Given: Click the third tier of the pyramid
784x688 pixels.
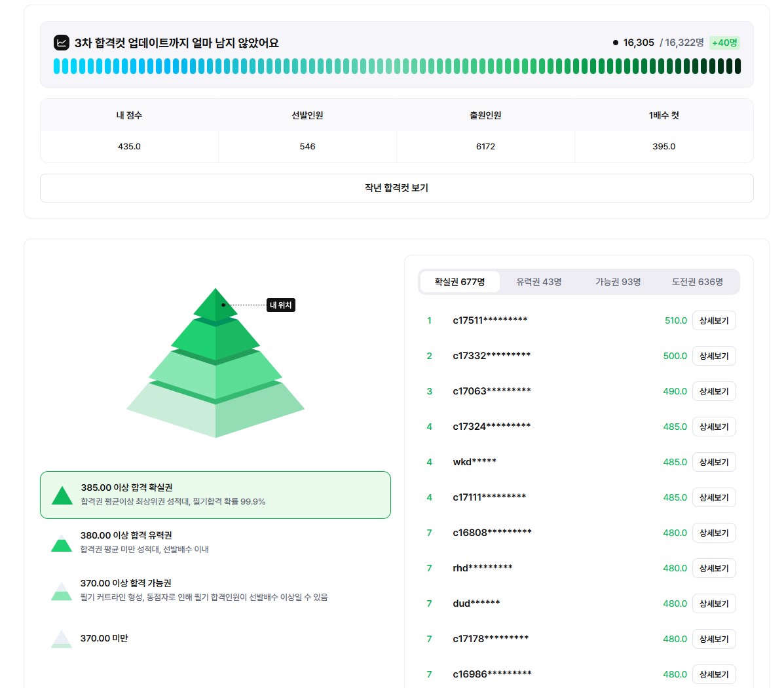Looking at the screenshot, I should coord(215,374).
